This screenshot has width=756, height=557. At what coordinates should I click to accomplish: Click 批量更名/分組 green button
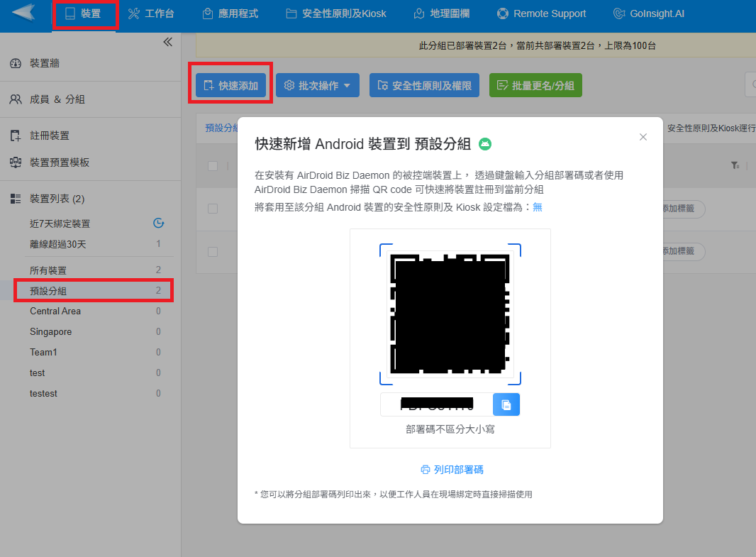[535, 85]
